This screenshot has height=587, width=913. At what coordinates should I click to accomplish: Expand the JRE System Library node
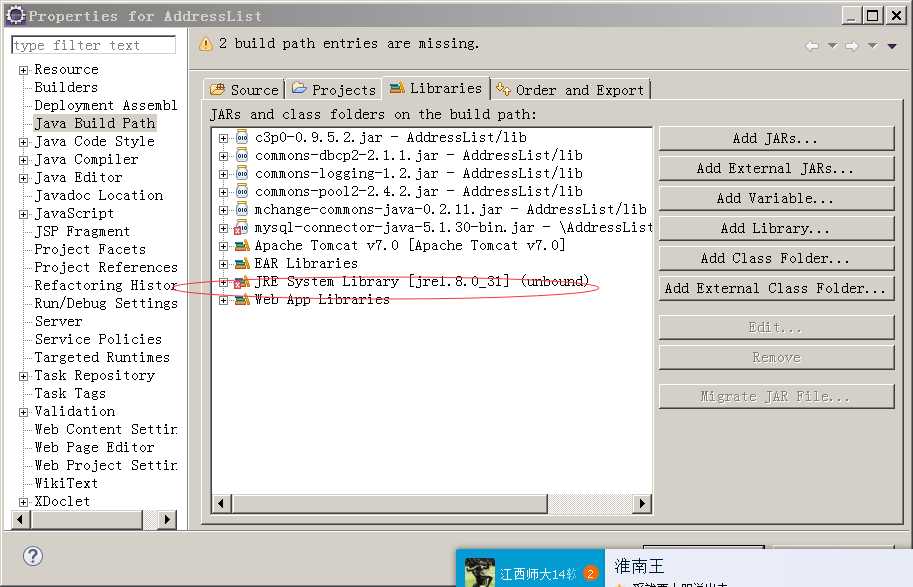(223, 283)
